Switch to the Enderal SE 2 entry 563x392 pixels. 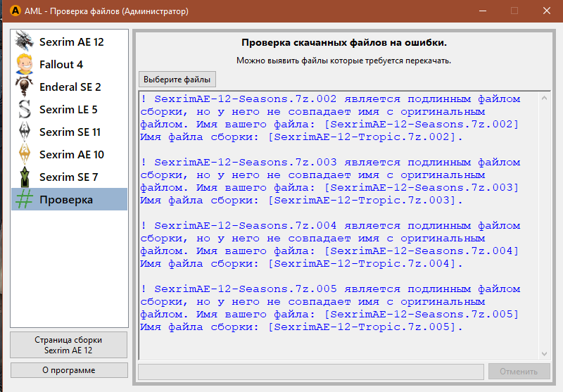[70, 87]
